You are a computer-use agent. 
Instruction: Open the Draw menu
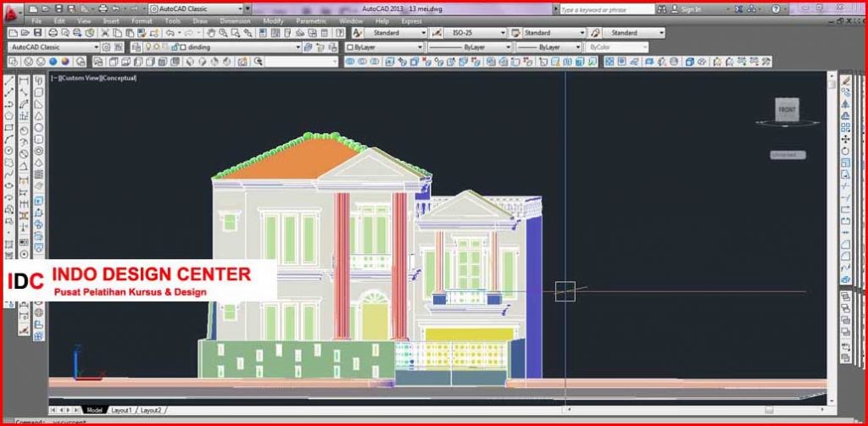point(200,21)
